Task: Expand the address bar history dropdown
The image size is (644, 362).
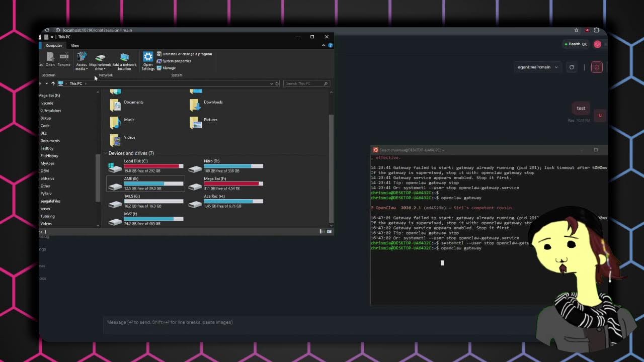Action: [x=272, y=83]
